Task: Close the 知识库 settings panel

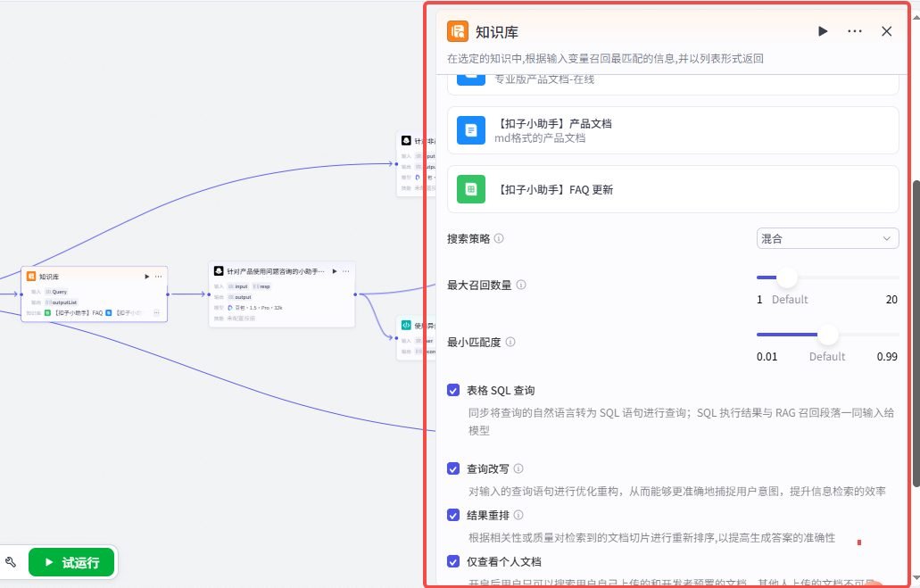Action: pyautogui.click(x=887, y=31)
